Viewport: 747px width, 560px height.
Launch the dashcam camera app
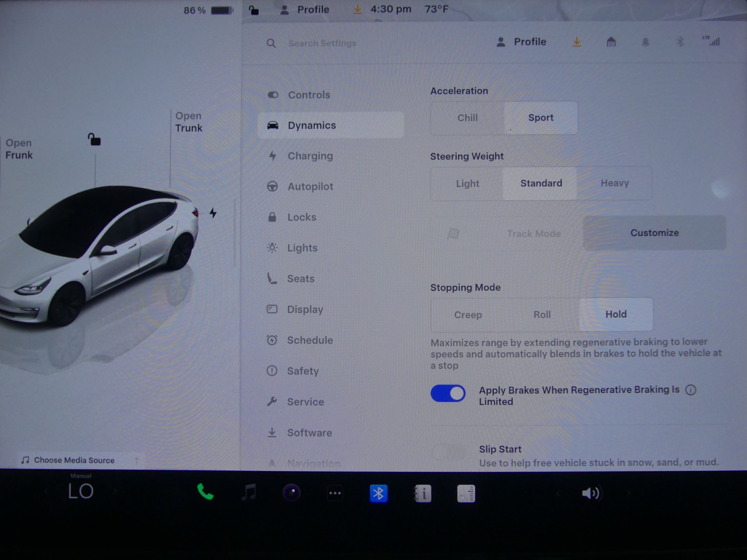[x=292, y=493]
